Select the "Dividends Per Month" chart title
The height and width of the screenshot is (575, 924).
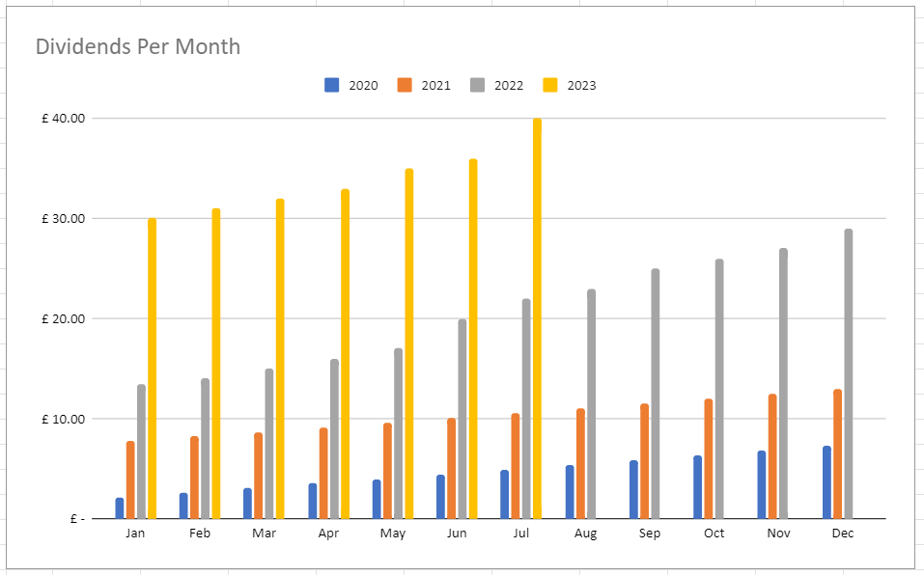(138, 46)
